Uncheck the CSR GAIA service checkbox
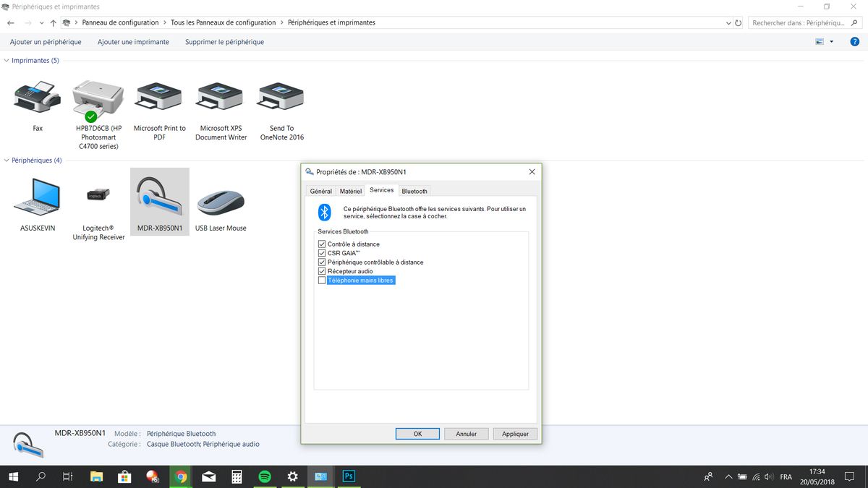This screenshot has height=488, width=868. click(323, 253)
